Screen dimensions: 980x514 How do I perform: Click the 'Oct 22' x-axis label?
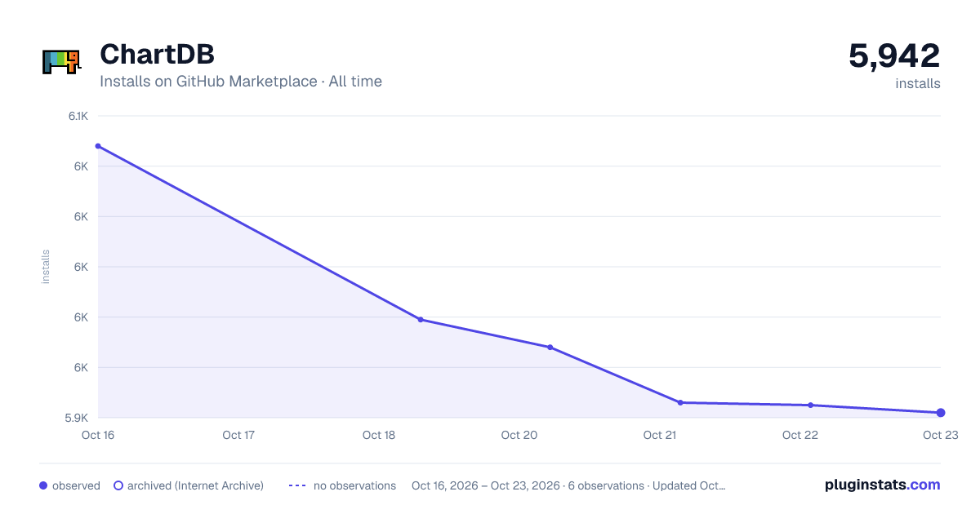[800, 435]
